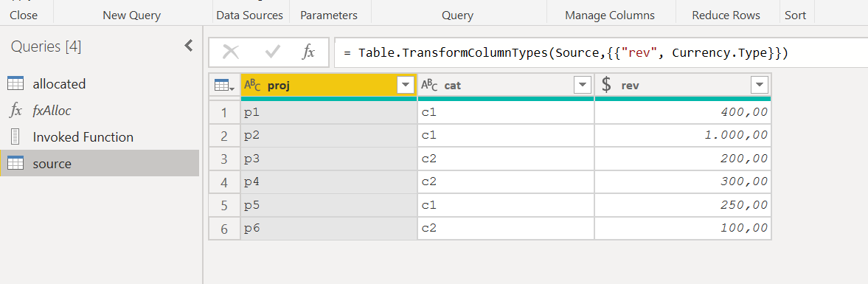
Task: Click the rev cell 200,00
Action: [x=683, y=159]
